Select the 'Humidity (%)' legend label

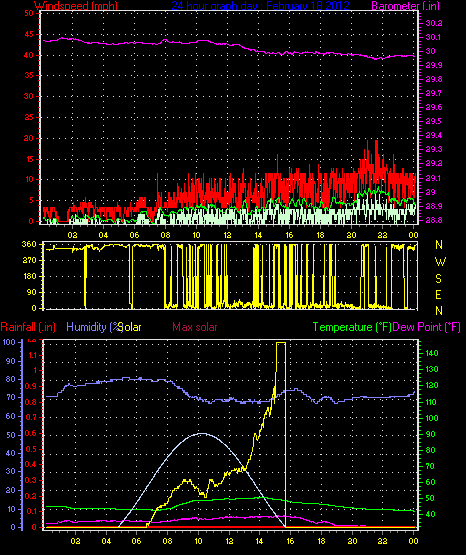(94, 327)
